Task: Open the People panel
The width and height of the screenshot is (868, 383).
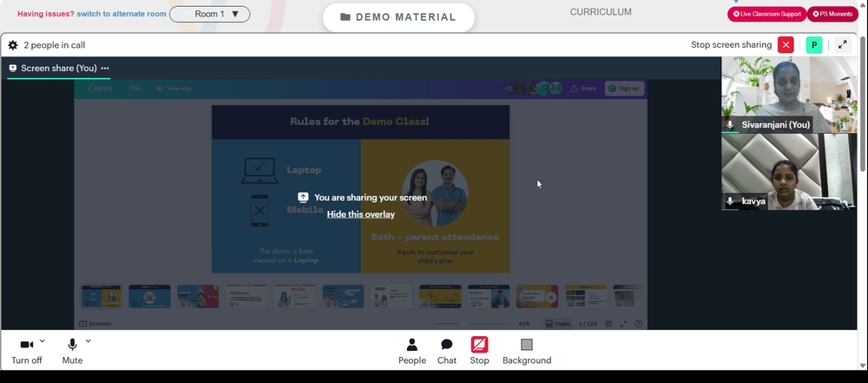Action: click(411, 352)
